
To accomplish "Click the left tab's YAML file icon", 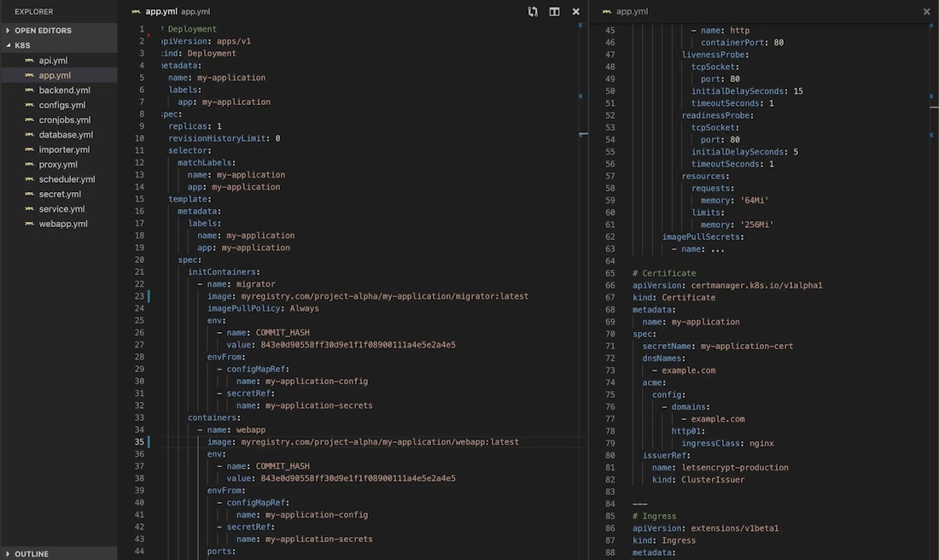I will pos(137,11).
